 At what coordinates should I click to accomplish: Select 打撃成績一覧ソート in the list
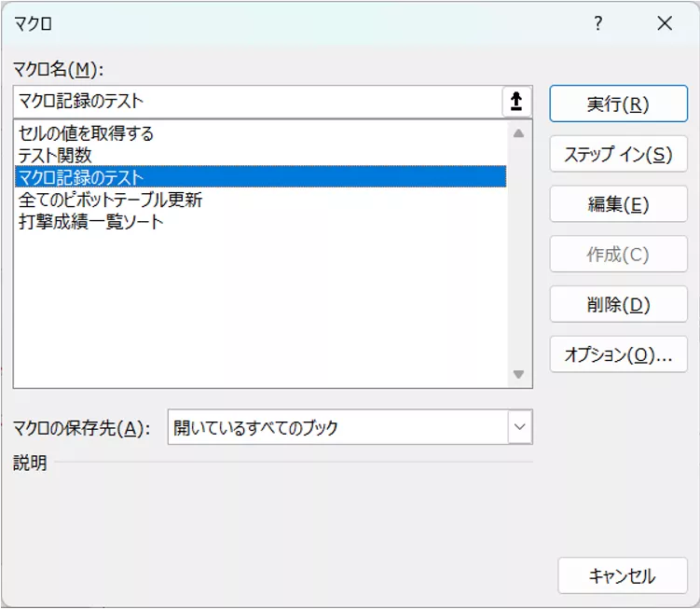[91, 222]
